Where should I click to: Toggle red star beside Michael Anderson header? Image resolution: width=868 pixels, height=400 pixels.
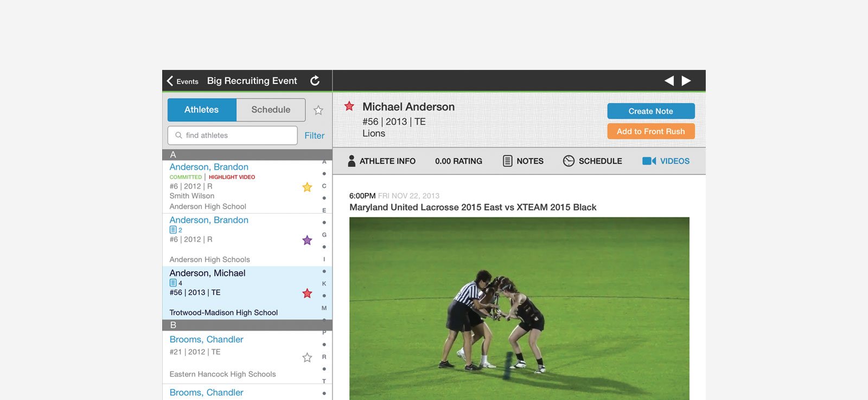349,106
